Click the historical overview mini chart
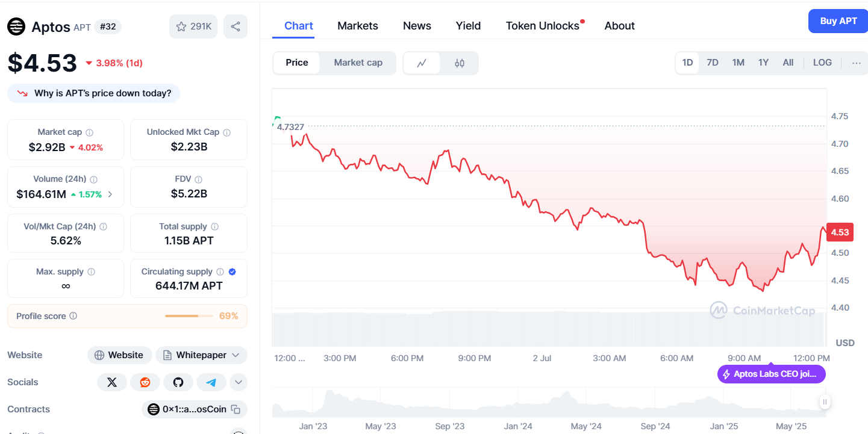 coord(548,403)
